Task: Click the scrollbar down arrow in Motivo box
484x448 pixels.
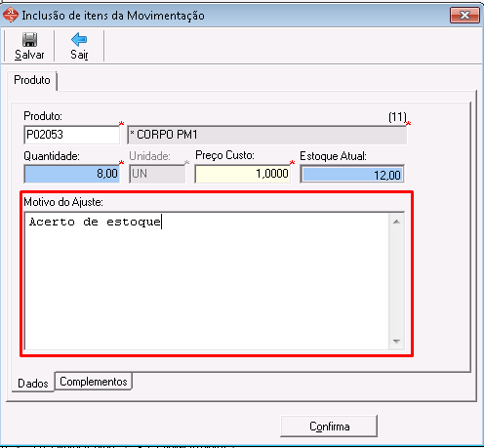Action: point(396,342)
